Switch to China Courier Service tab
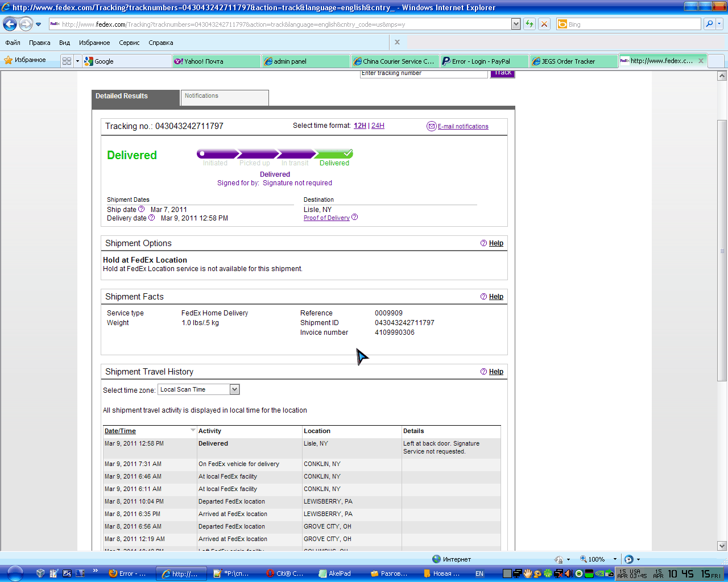The width and height of the screenshot is (728, 582). click(x=395, y=61)
